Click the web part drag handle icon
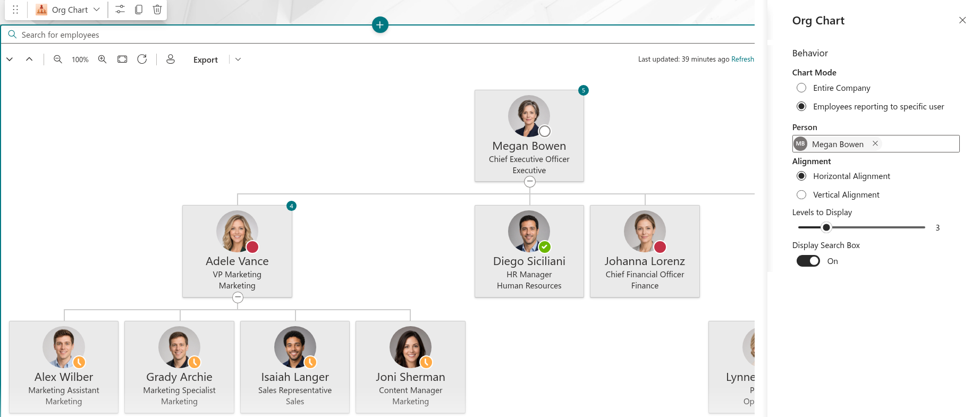This screenshot has width=980, height=417. [x=15, y=10]
